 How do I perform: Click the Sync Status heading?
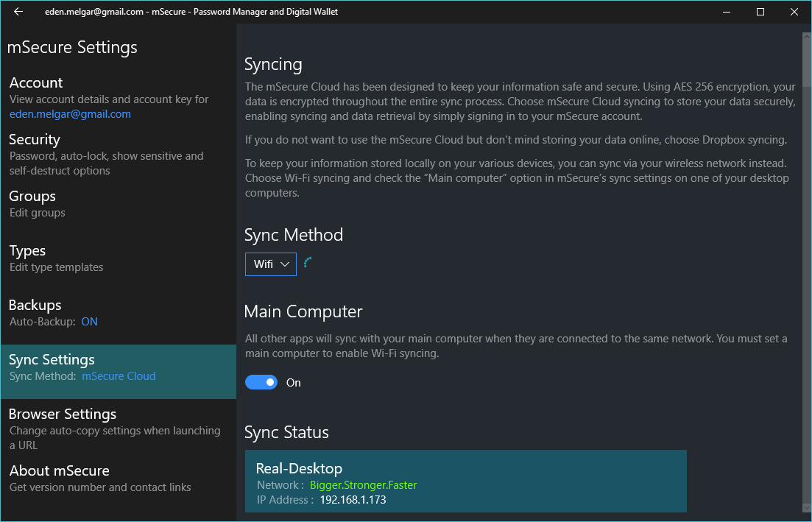tap(286, 432)
